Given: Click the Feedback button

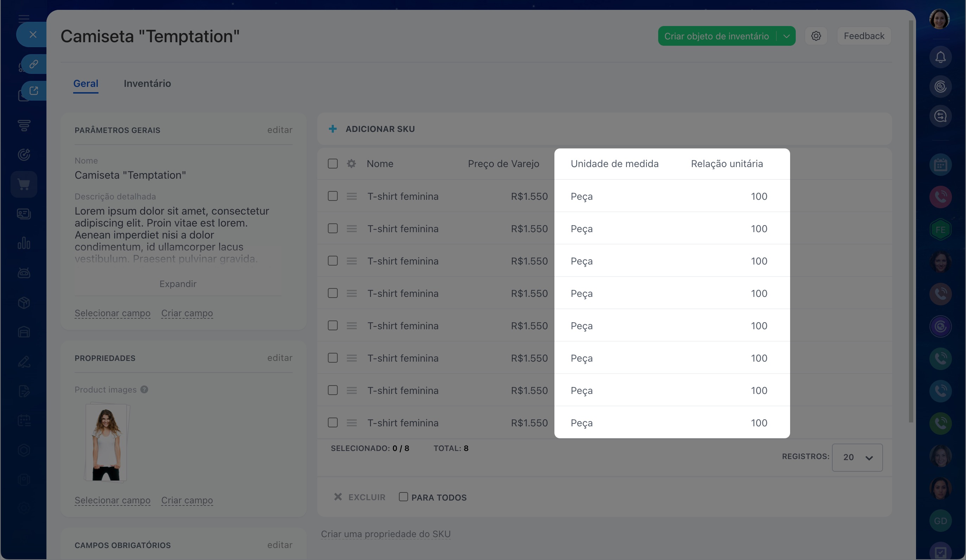Looking at the screenshot, I should [x=864, y=36].
